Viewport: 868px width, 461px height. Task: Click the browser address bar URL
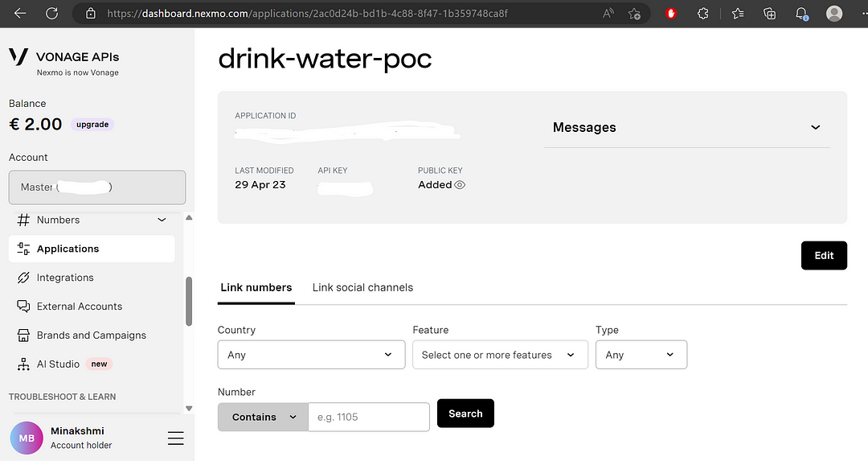pyautogui.click(x=307, y=14)
